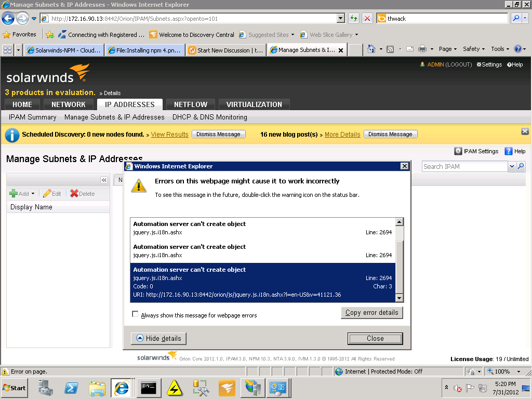The image size is (532, 399).
Task: Click the yellow warning icon in the error dialog
Action: click(139, 185)
